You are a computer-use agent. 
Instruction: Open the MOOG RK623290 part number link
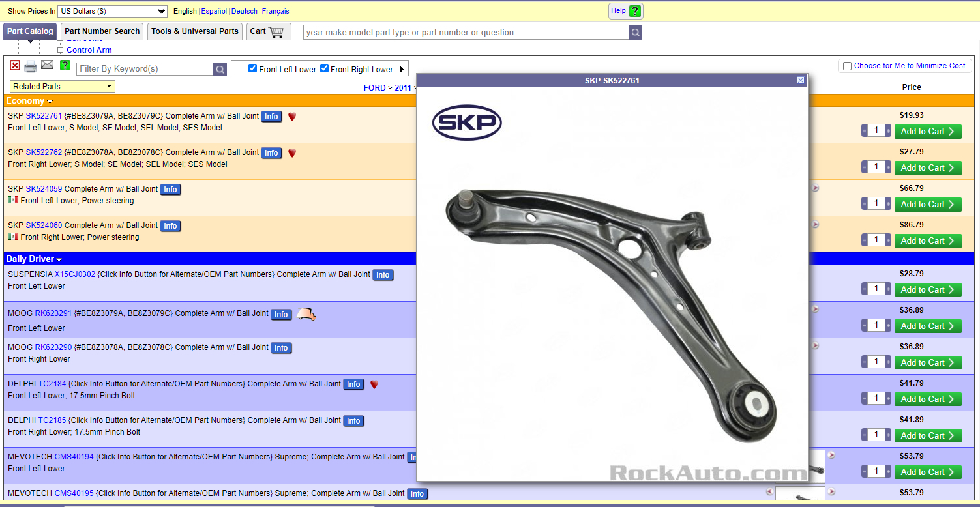[x=53, y=347]
